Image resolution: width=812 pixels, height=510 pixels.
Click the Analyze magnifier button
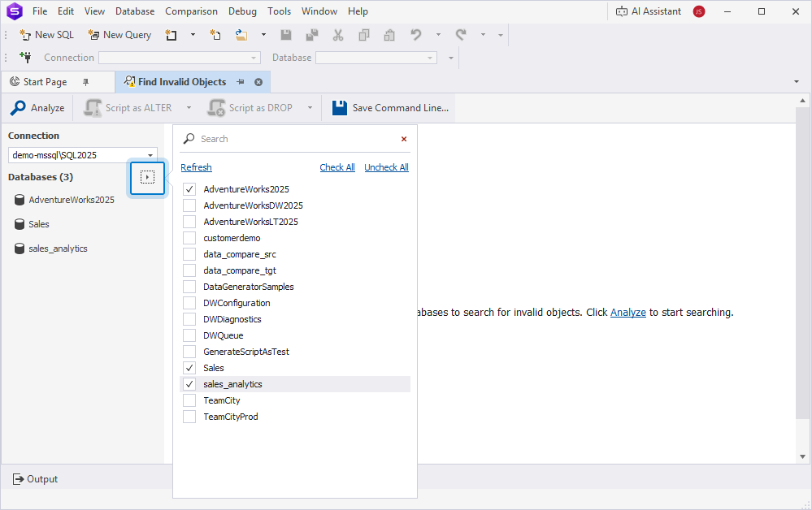(38, 107)
